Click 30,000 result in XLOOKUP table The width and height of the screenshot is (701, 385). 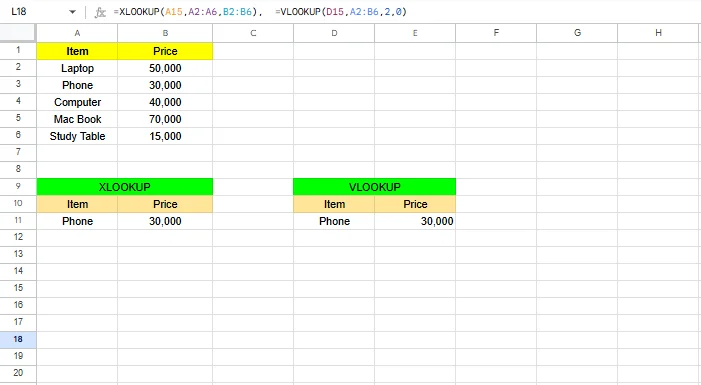pos(165,221)
